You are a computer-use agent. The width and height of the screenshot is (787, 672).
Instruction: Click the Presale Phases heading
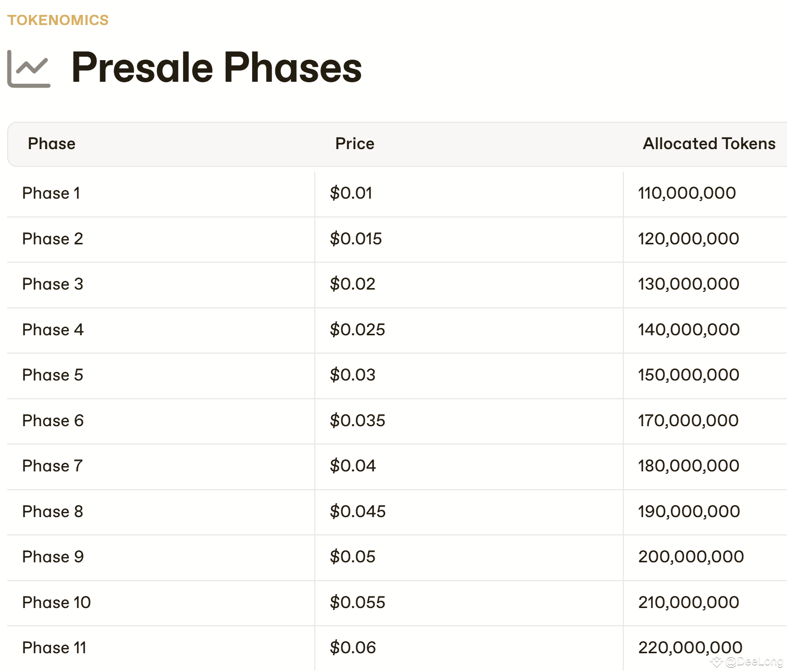(217, 67)
